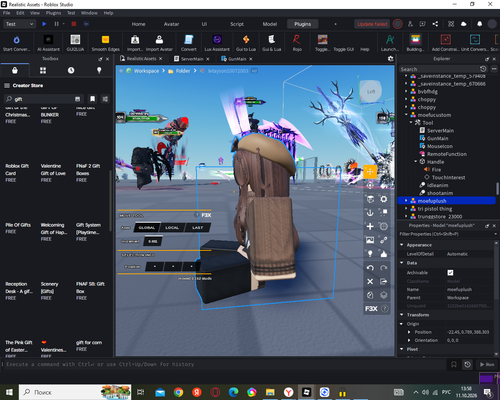
Task: Set F3X move axes to Last
Action: [197, 228]
